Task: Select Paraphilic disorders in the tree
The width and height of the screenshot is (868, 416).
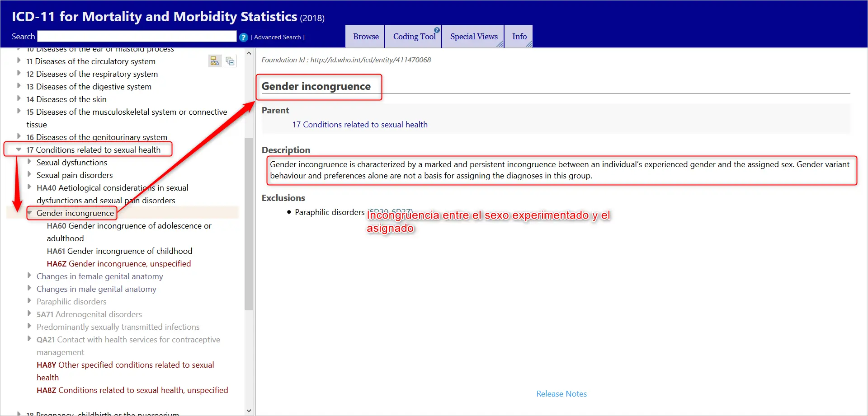Action: click(71, 302)
